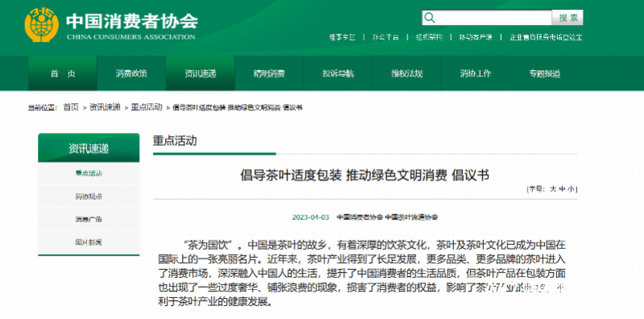Click the publication date 2023-04-03
This screenshot has width=644, height=319.
311,217
